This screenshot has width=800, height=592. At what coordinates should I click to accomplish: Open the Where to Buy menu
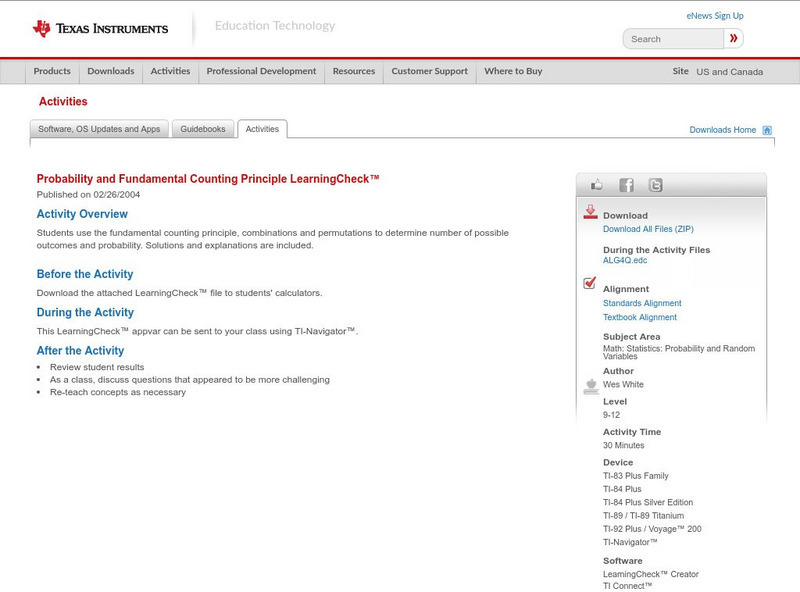513,71
